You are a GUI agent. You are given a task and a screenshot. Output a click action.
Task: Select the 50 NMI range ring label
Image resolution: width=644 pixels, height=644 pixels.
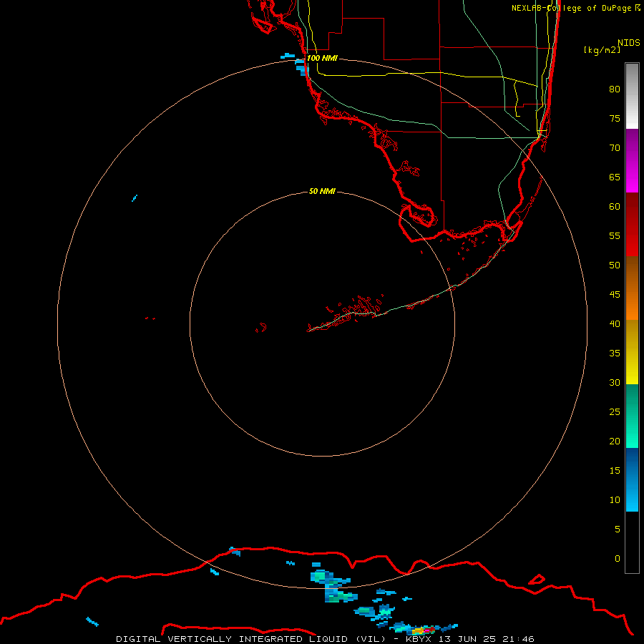322,191
